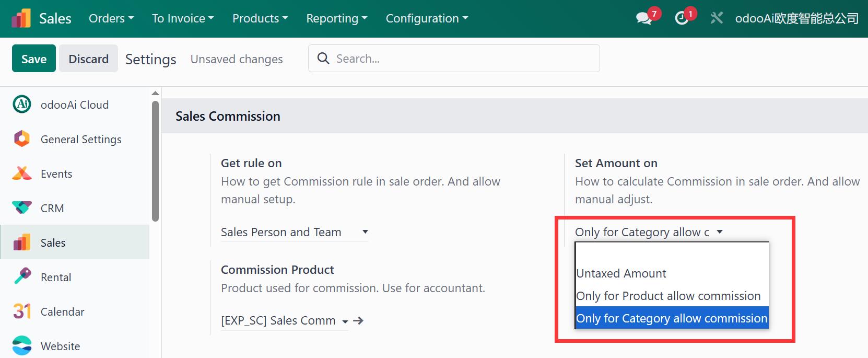Click arrow link beside Commission Product

point(358,320)
